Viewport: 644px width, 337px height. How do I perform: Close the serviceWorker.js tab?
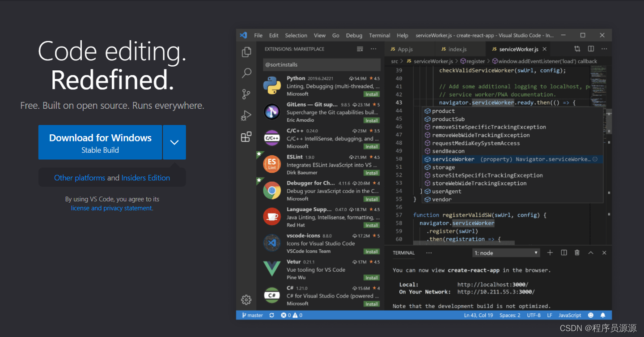click(x=544, y=49)
